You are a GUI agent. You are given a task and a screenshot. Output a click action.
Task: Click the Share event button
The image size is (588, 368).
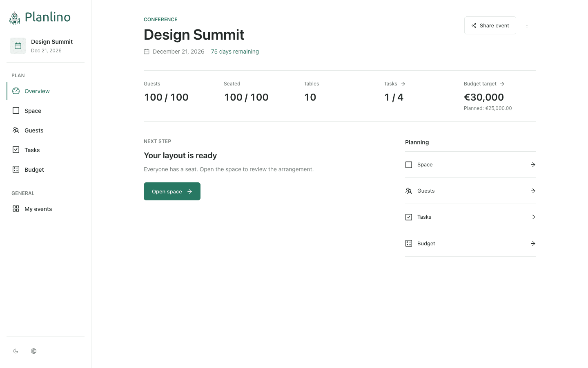490,25
